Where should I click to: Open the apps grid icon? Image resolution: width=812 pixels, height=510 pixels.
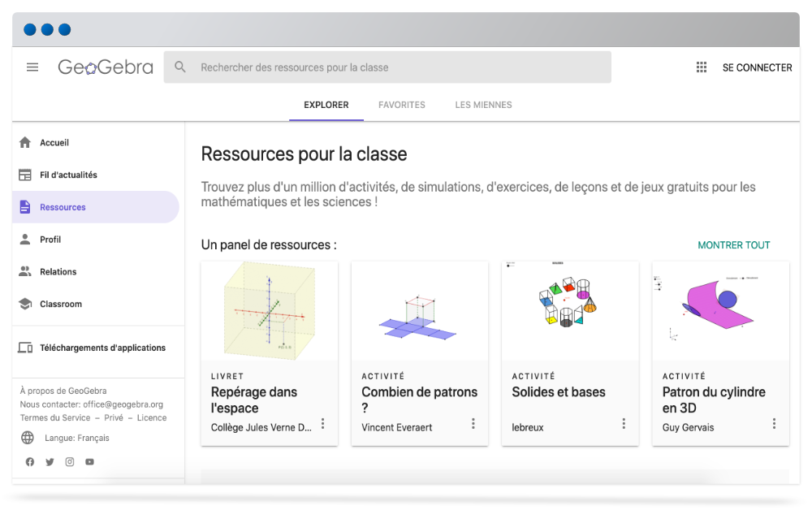(x=702, y=67)
